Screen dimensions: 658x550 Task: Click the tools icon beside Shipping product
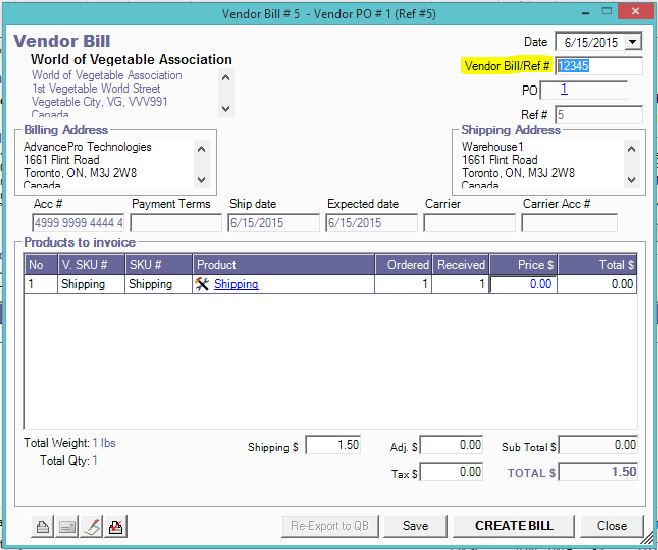point(202,284)
